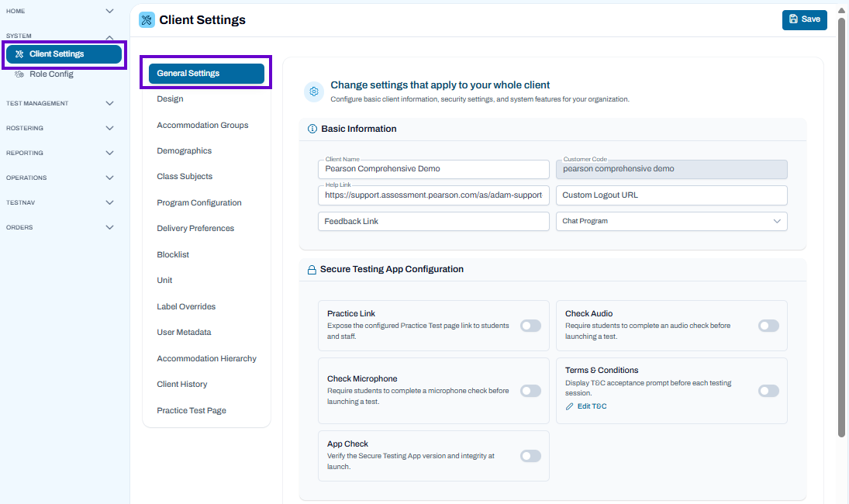Click the wrench icon in Client Settings sidebar item
The height and width of the screenshot is (504, 849).
coord(19,54)
